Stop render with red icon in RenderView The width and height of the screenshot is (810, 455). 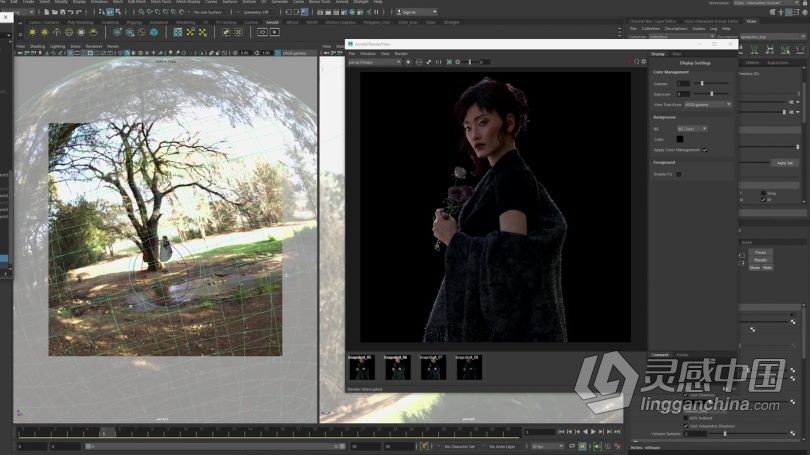[x=629, y=61]
